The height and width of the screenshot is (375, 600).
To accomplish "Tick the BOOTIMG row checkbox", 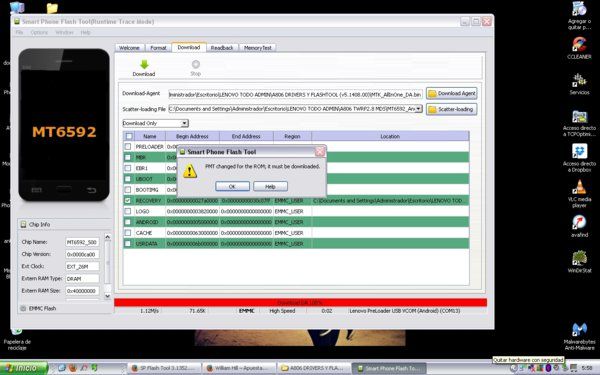I will click(x=128, y=189).
